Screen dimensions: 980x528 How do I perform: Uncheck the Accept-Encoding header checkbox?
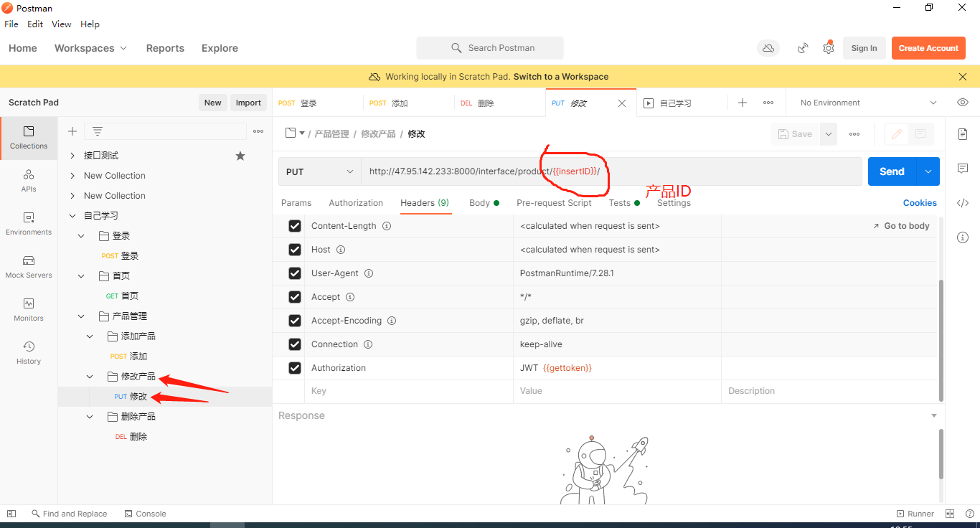[x=294, y=321]
